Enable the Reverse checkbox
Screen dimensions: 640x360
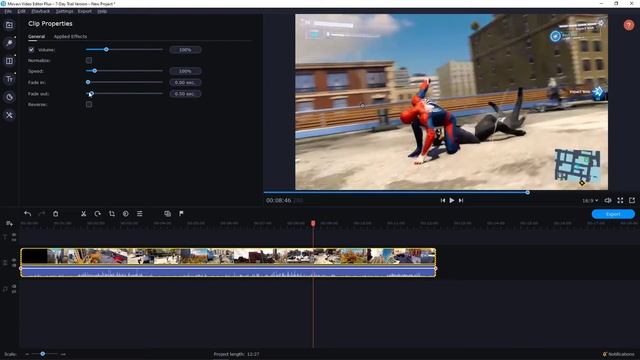[x=89, y=104]
